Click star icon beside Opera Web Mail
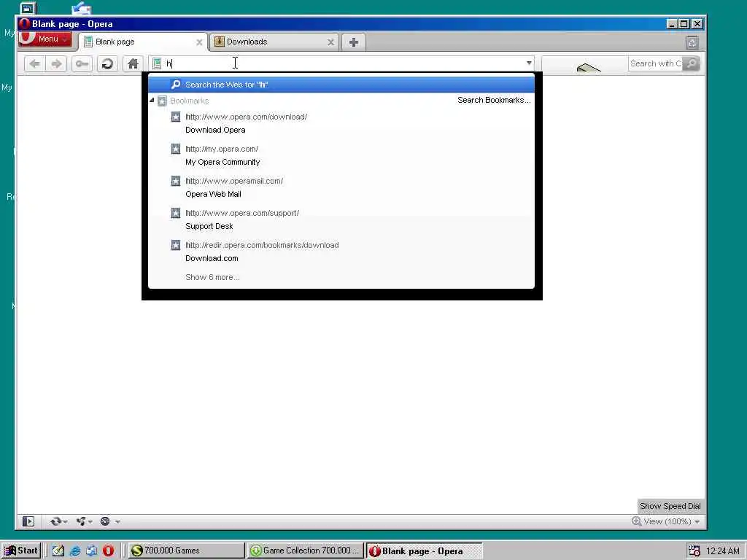747x560 pixels. (x=176, y=181)
